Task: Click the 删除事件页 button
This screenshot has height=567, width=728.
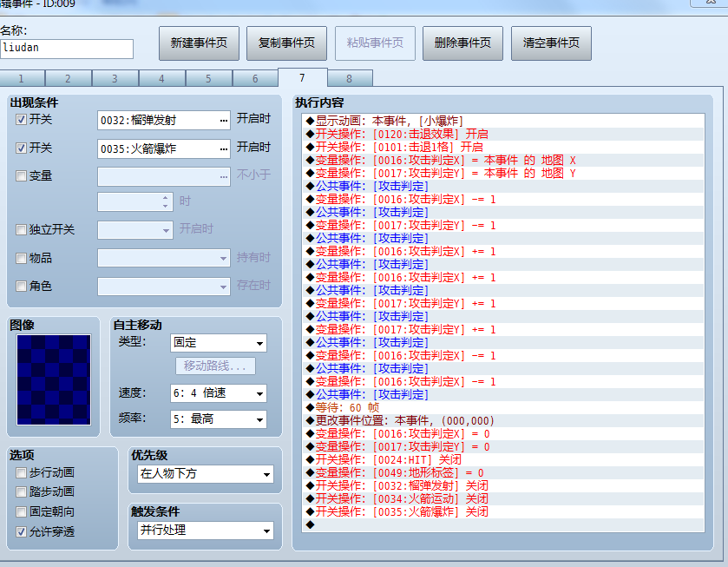Action: tap(462, 43)
